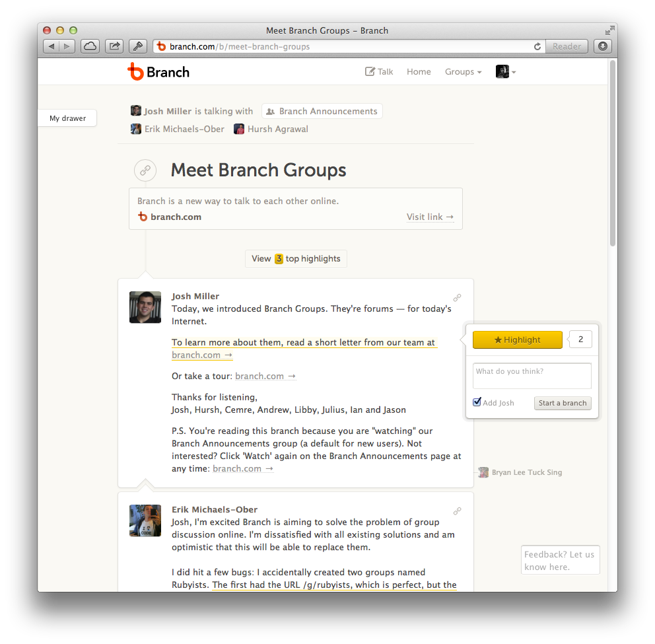Click the Reader button in the address bar
The width and height of the screenshot is (655, 644).
[x=567, y=46]
